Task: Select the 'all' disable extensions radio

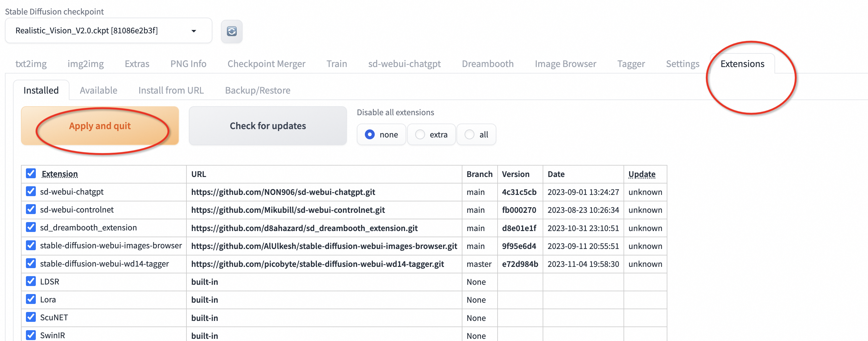Action: click(469, 135)
